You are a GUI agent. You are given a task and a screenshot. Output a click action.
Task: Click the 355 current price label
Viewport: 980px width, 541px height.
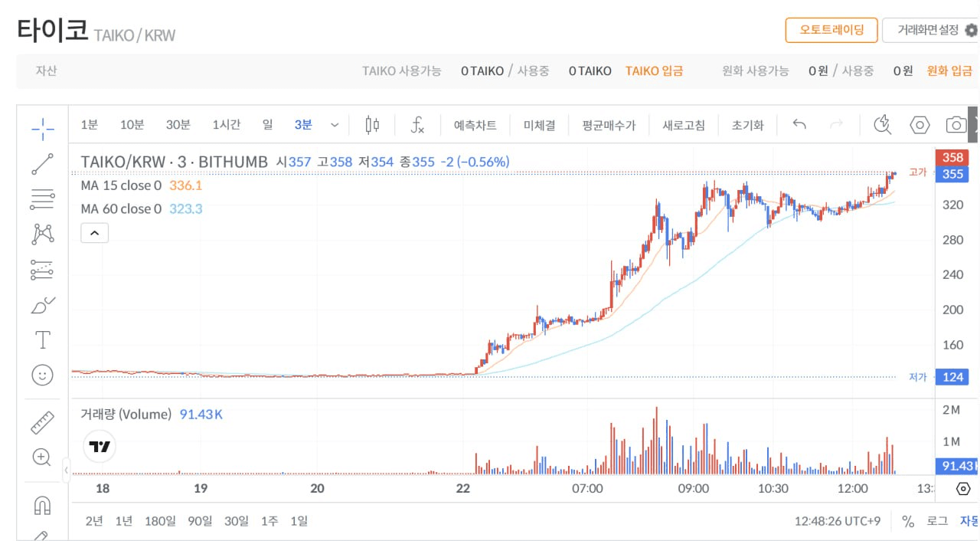952,174
